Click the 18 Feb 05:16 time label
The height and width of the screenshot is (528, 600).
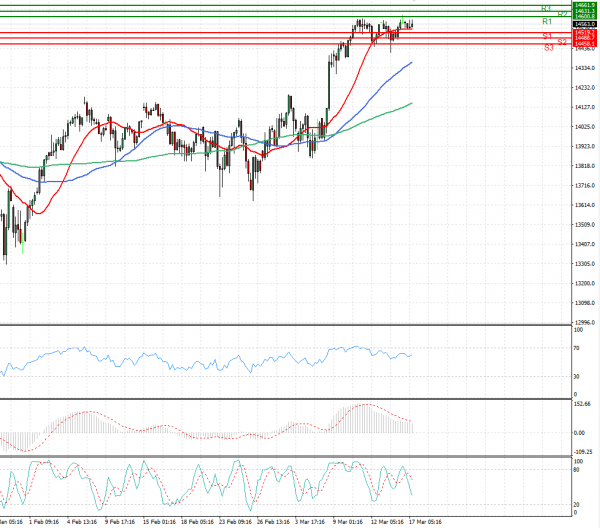[197, 522]
